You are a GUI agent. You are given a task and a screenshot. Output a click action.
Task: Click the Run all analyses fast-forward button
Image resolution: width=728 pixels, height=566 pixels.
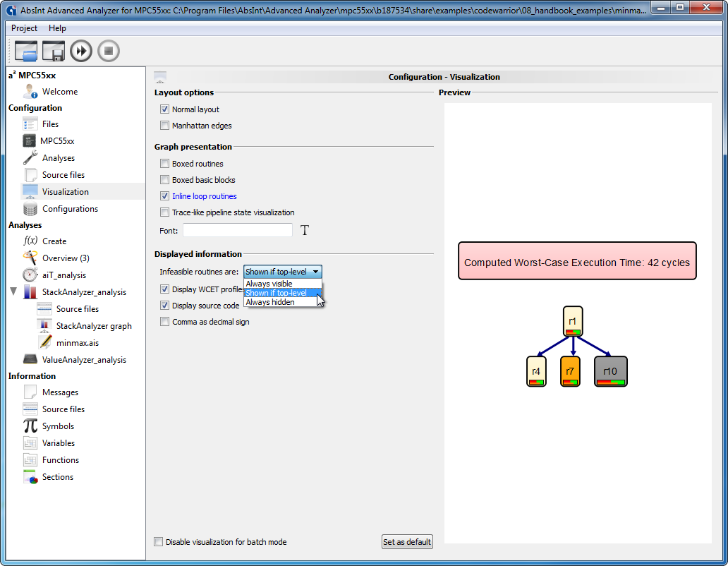coord(81,51)
